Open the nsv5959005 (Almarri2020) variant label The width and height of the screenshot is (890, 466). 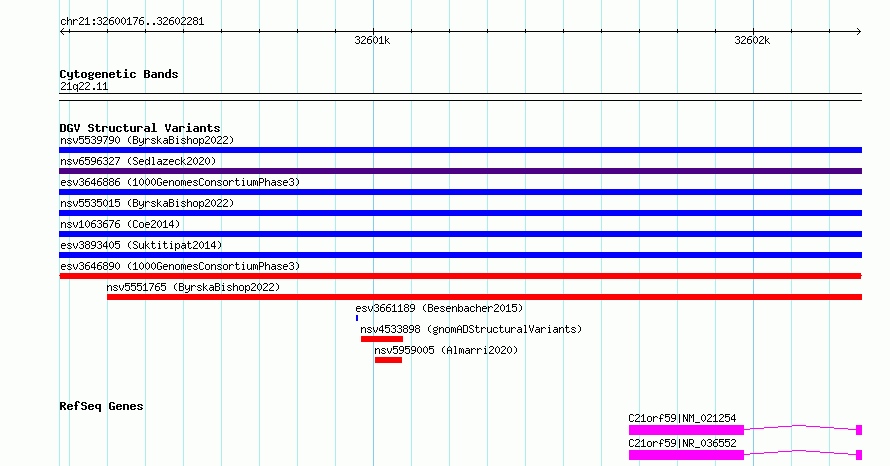pos(446,350)
